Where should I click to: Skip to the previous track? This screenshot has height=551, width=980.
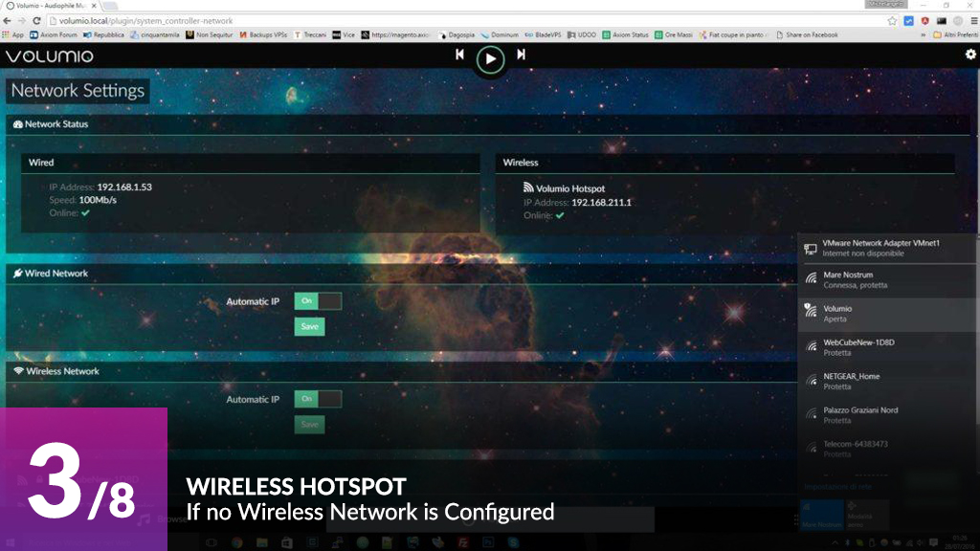click(x=459, y=55)
